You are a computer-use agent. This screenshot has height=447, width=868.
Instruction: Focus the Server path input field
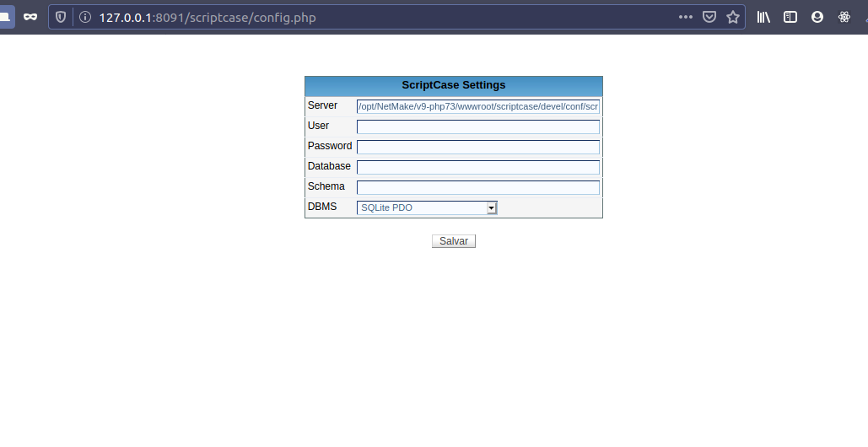pyautogui.click(x=478, y=106)
